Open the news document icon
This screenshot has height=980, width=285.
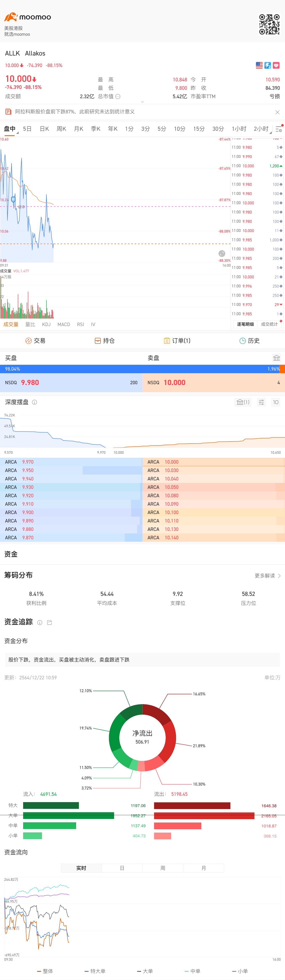[x=8, y=112]
